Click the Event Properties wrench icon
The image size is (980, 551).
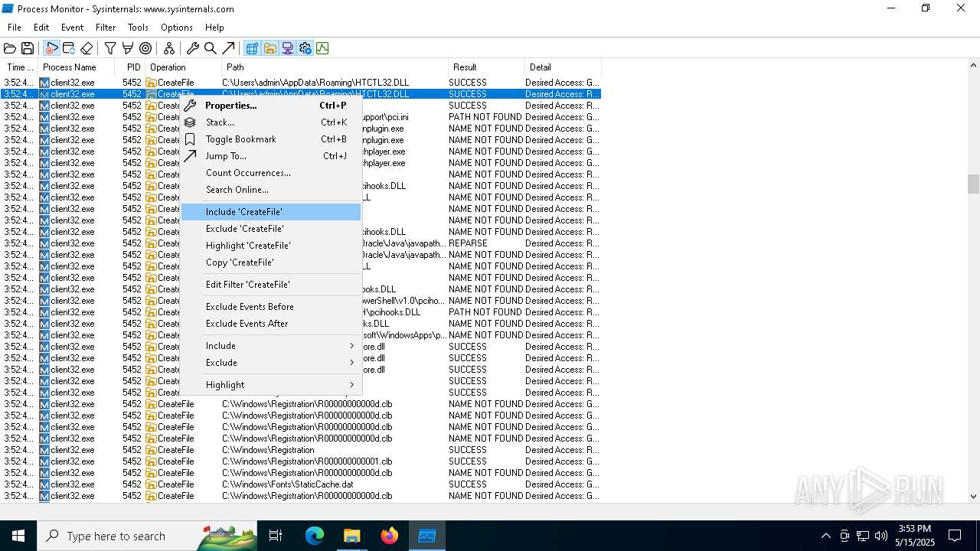(193, 48)
